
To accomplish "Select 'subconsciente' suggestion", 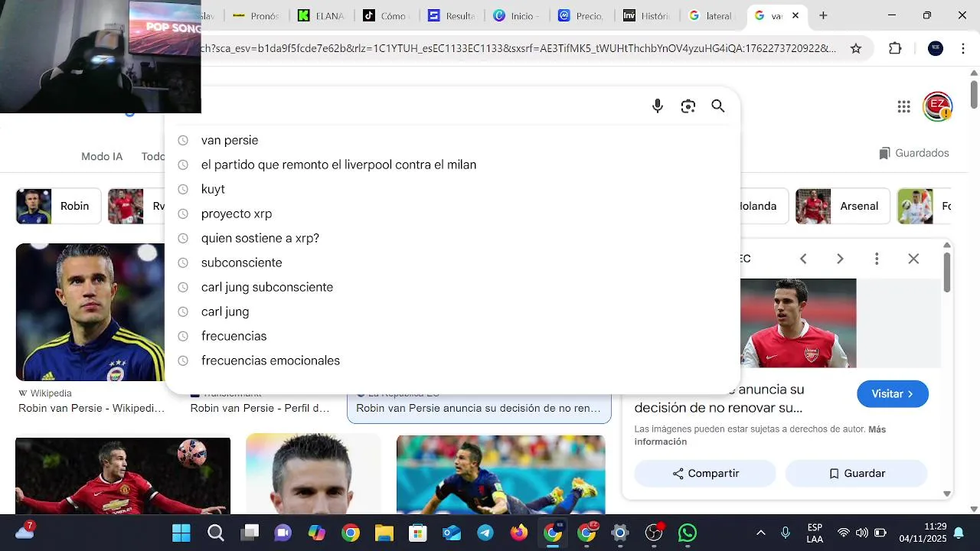I will click(452, 262).
